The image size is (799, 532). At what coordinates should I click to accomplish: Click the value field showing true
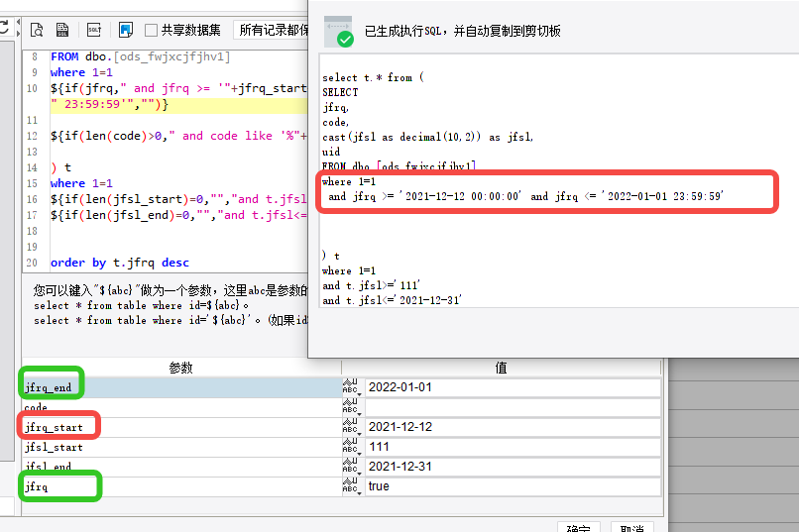tap(513, 486)
